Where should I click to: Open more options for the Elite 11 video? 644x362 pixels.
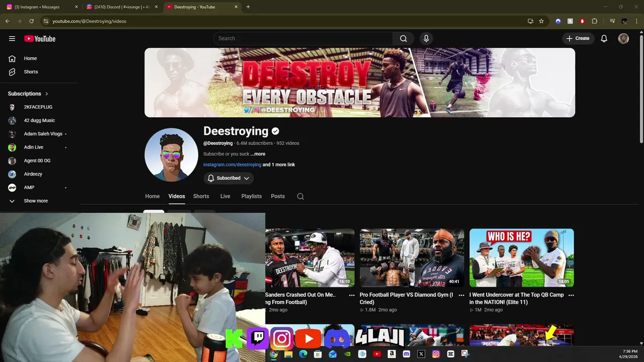571,296
